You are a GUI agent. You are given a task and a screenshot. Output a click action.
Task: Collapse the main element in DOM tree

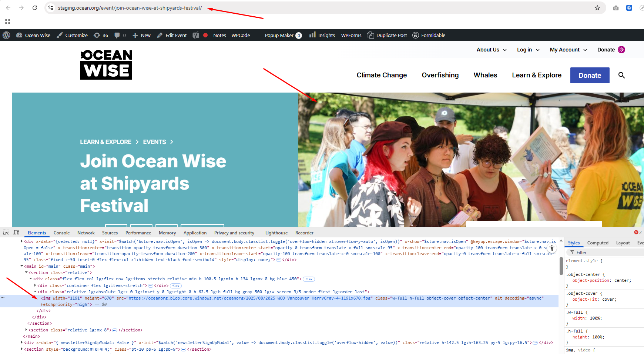pos(22,266)
